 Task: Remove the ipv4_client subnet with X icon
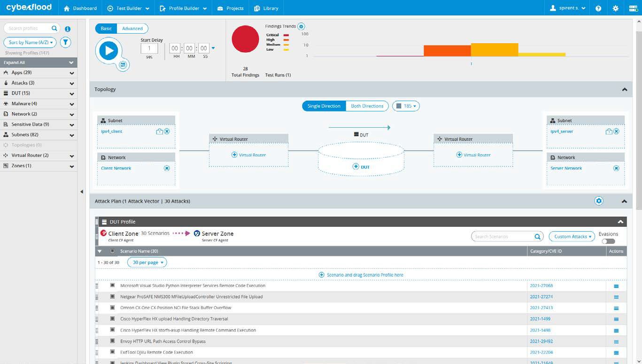(x=167, y=132)
